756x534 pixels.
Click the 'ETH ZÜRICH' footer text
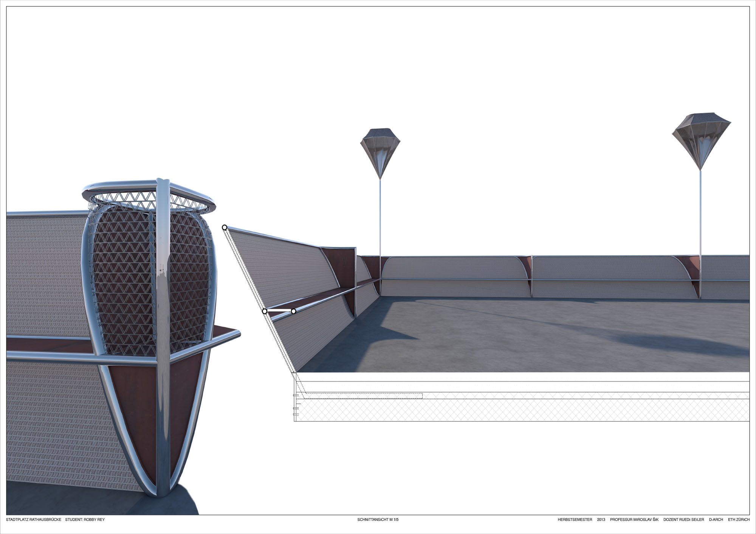click(739, 520)
